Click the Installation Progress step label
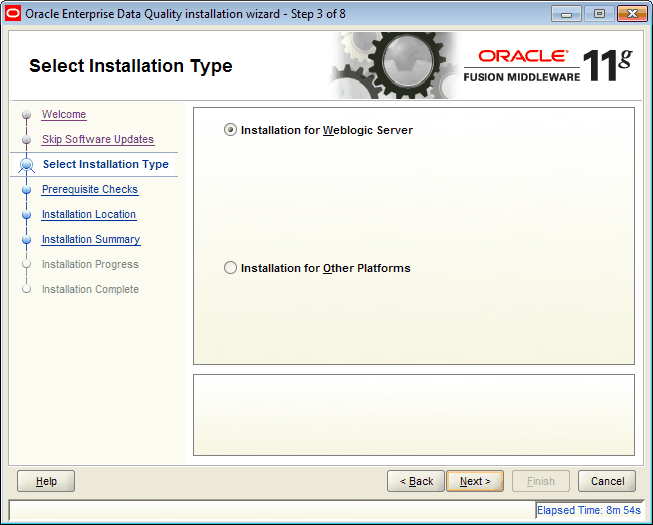This screenshot has height=525, width=653. 90,264
